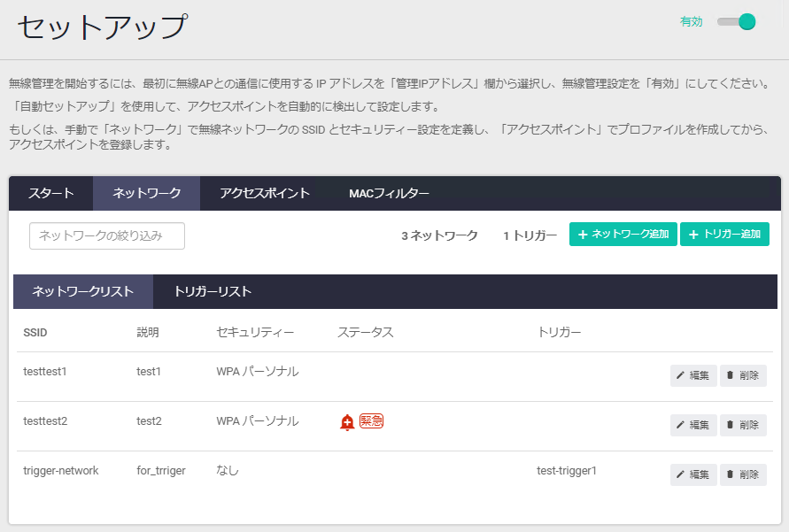This screenshot has width=789, height=532.
Task: Select the ネットワークリスト sub-tab
Action: (x=83, y=291)
